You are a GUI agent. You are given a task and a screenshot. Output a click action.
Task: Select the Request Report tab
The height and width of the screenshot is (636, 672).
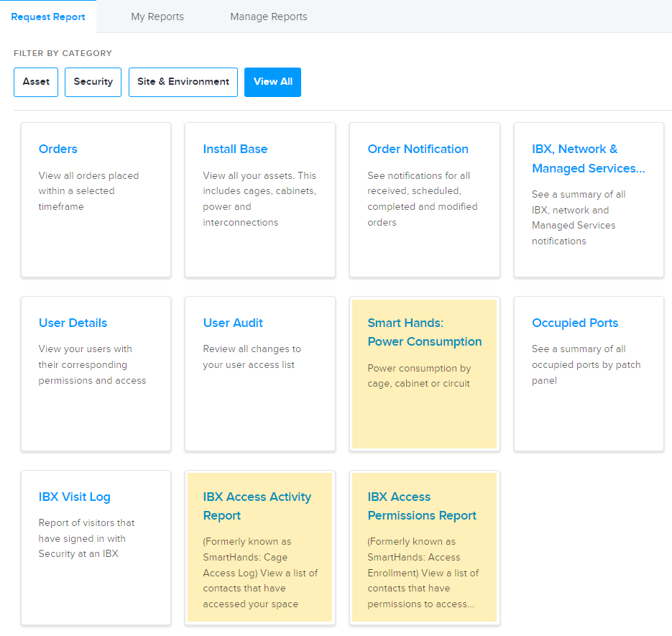tap(48, 17)
